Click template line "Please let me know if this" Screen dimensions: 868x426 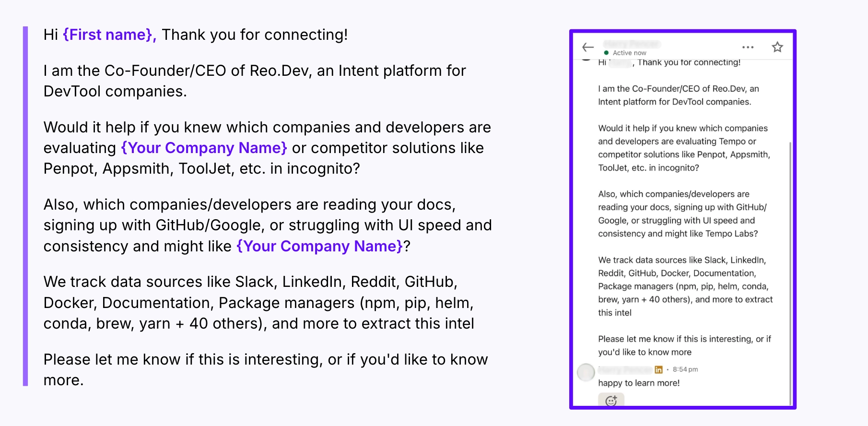[266, 369]
